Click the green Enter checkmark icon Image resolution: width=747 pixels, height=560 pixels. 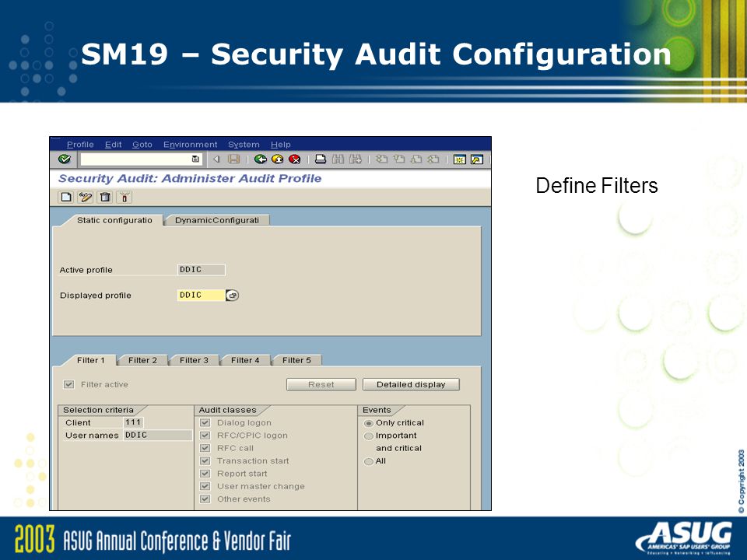pyautogui.click(x=65, y=159)
